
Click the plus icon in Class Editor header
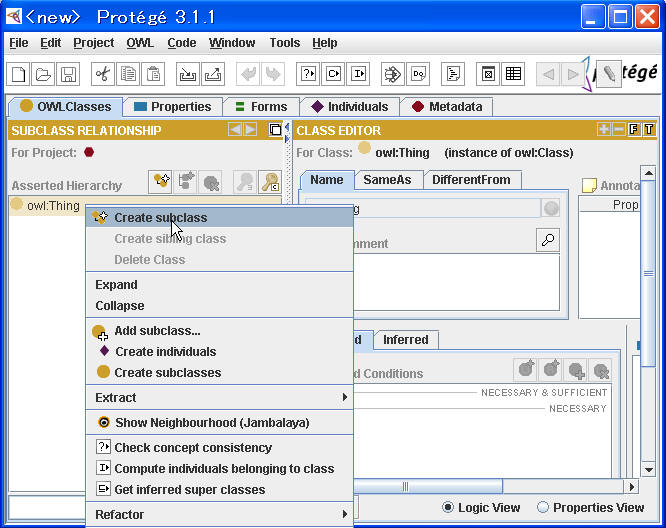603,130
